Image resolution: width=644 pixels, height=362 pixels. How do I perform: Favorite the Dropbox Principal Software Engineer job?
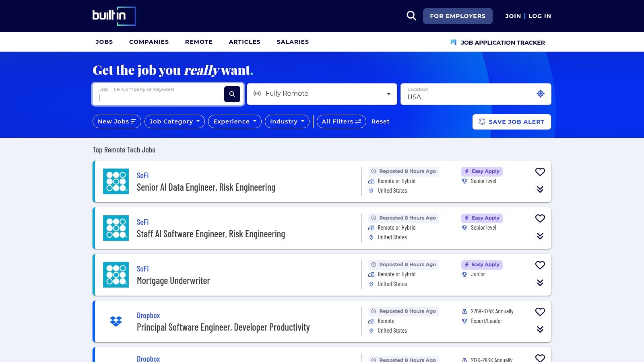(x=540, y=312)
